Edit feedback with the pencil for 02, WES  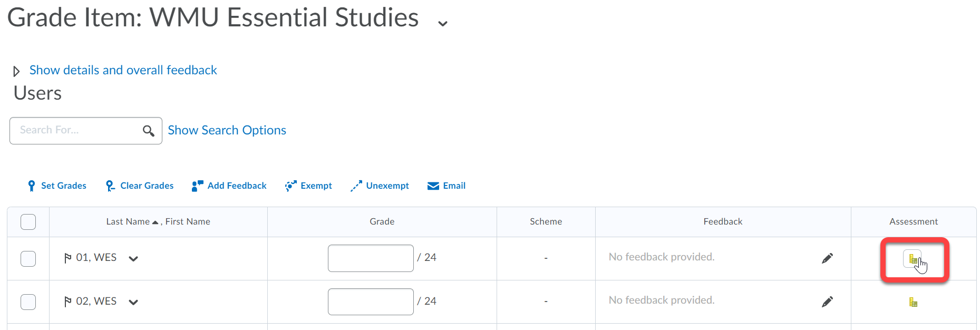coord(828,301)
